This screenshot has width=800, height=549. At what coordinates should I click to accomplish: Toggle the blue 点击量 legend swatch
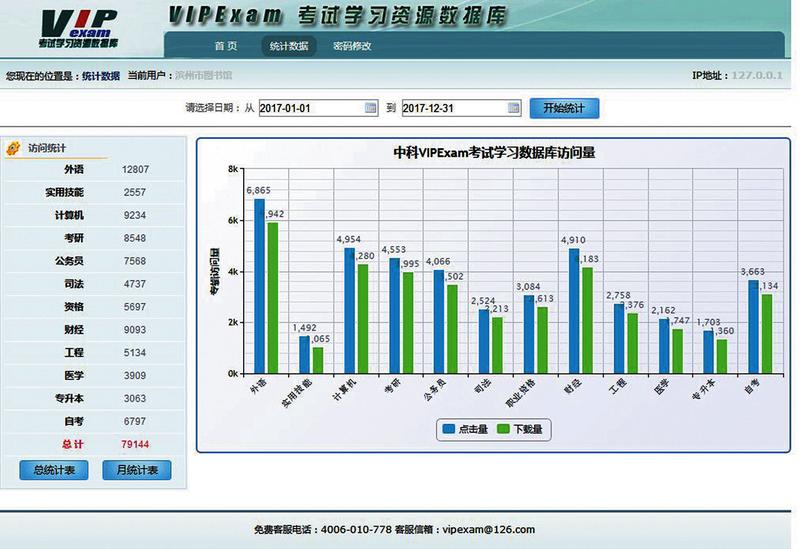click(448, 429)
